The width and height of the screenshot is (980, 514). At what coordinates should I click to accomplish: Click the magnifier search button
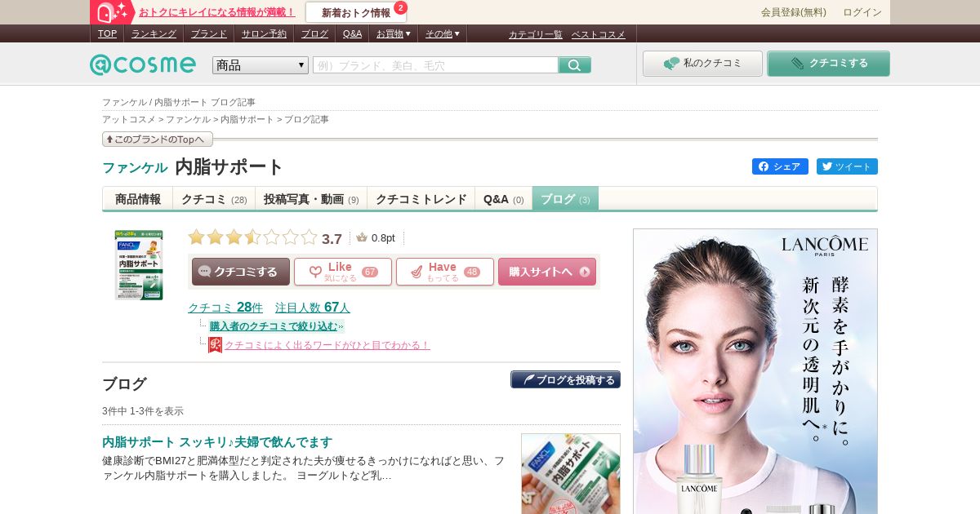(x=575, y=65)
